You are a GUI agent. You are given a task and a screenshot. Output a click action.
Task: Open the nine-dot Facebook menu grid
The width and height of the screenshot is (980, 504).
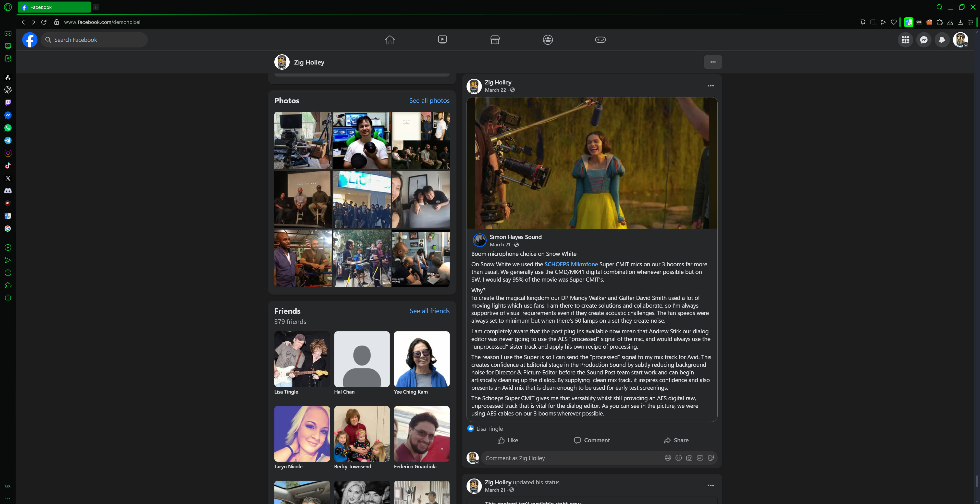(x=905, y=40)
